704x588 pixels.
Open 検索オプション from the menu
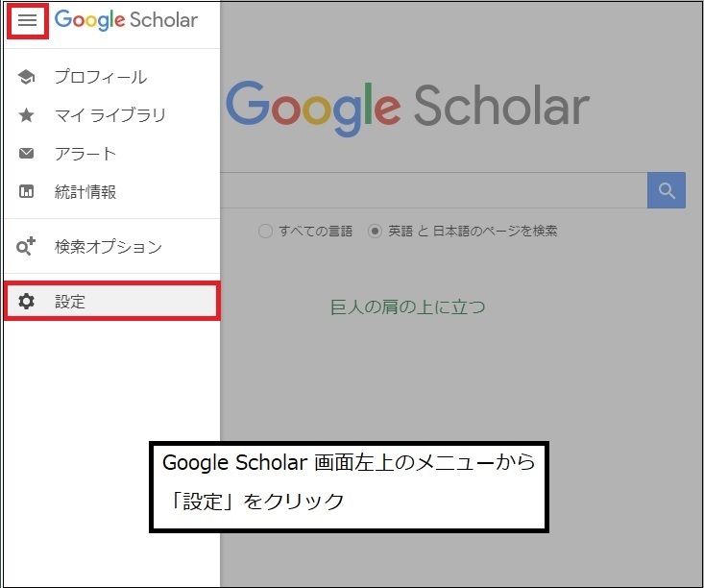point(109,247)
